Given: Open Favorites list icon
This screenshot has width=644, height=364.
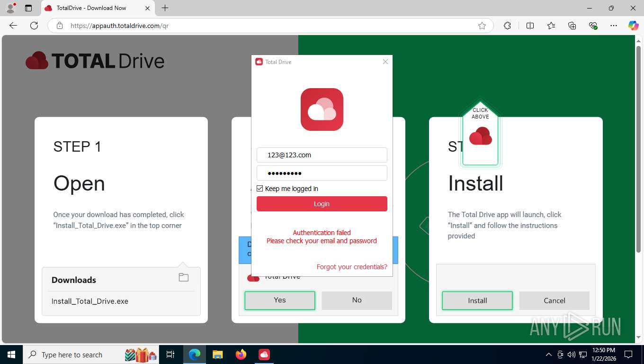Looking at the screenshot, I should pos(551,26).
